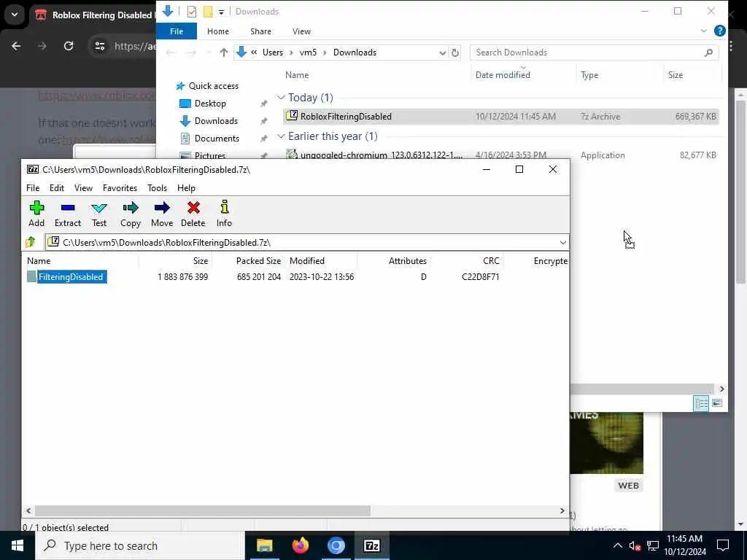Image resolution: width=747 pixels, height=560 pixels.
Task: Open the Favorites menu in 7-Zip
Action: coord(120,188)
